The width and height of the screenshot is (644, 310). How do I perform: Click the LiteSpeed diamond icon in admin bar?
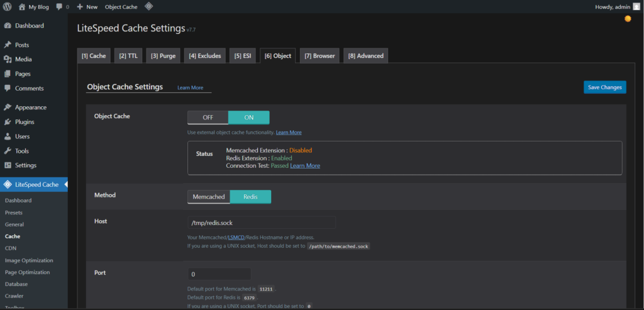(148, 6)
